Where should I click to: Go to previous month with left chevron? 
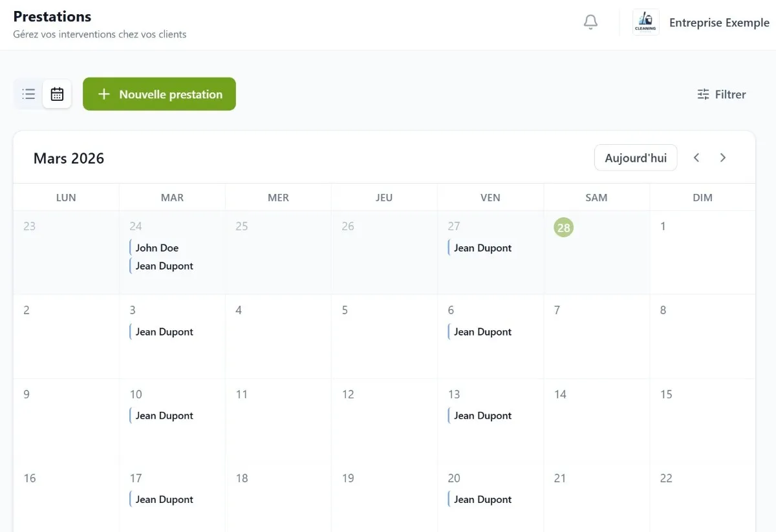coord(696,157)
